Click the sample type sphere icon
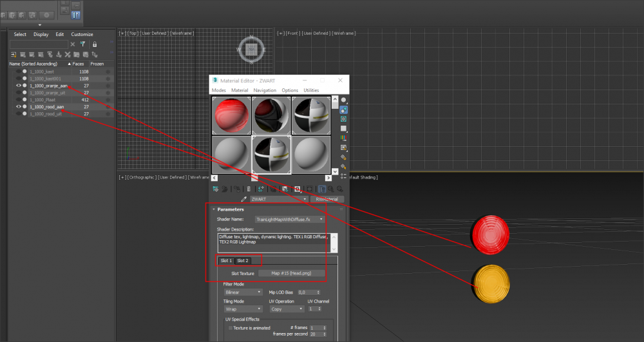 [x=344, y=100]
